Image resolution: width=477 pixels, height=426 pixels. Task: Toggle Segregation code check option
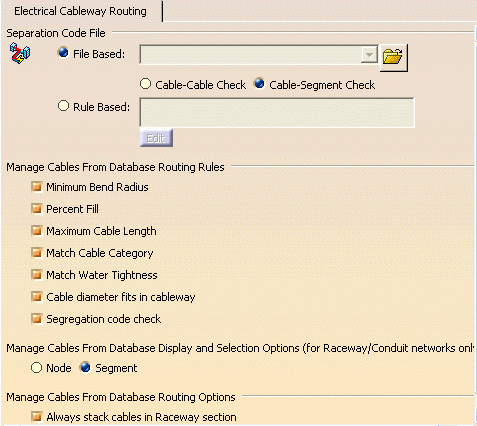(x=37, y=319)
